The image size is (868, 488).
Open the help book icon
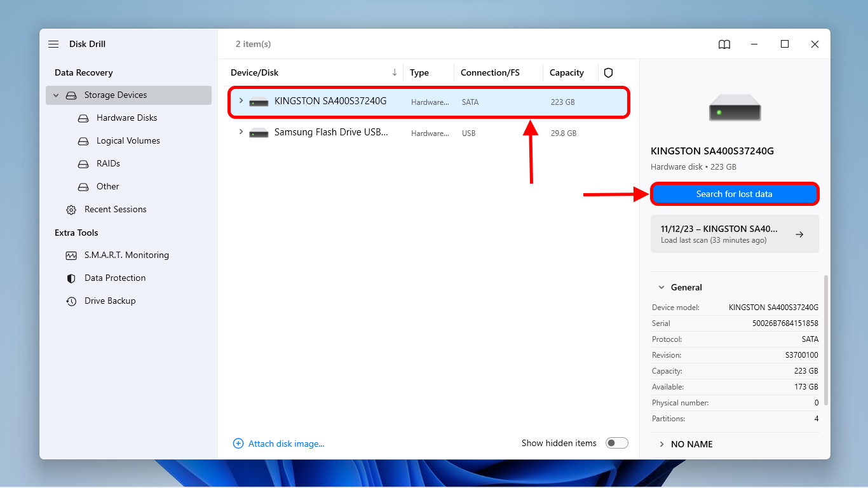point(724,44)
